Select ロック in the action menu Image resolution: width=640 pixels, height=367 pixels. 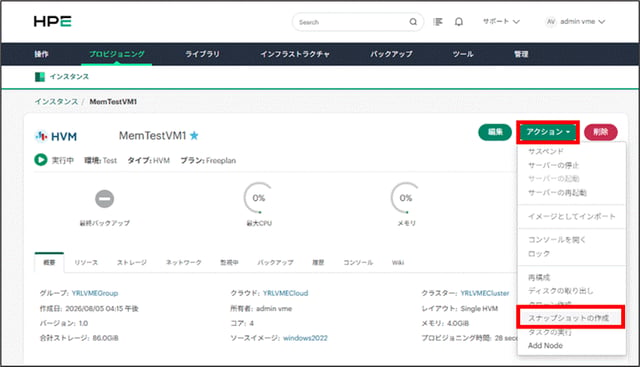539,254
